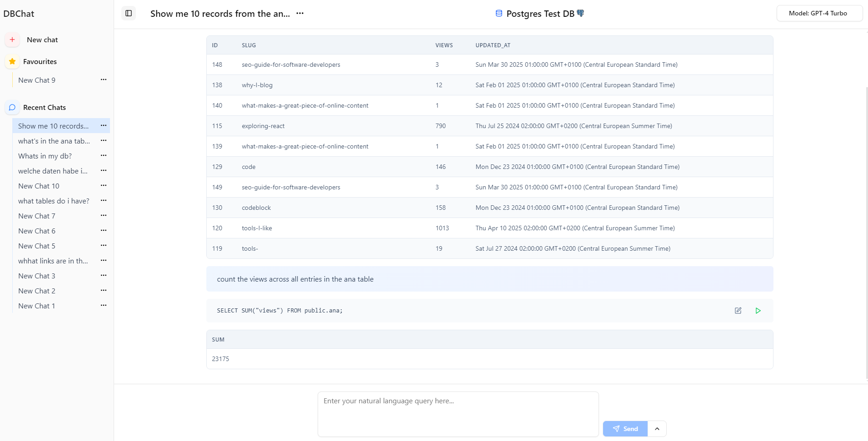Open the Model: GPT-4 Turbo selector
This screenshot has width=868, height=441.
[819, 13]
